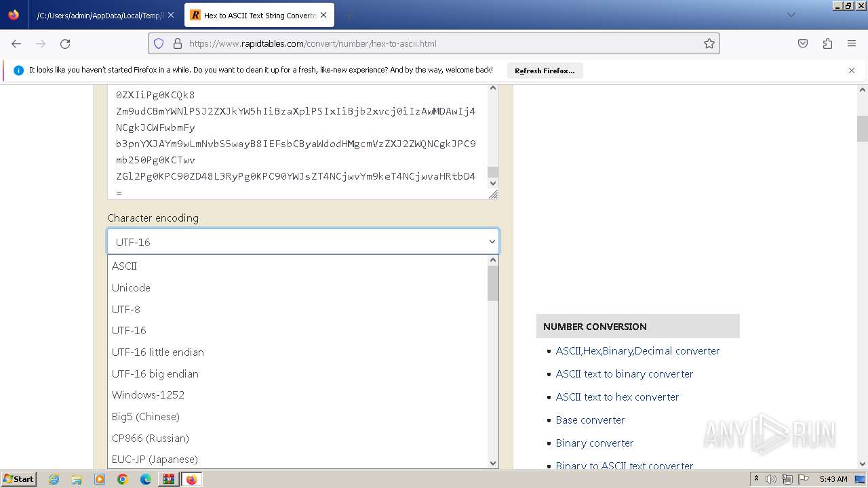Click the text area scroll down arrow
This screenshot has height=488, width=868.
[493, 183]
